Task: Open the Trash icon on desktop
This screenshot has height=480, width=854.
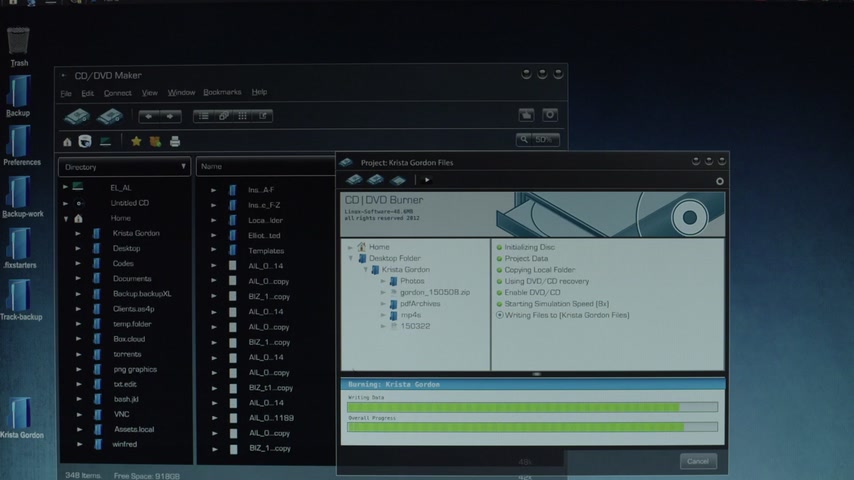Action: coord(18,42)
